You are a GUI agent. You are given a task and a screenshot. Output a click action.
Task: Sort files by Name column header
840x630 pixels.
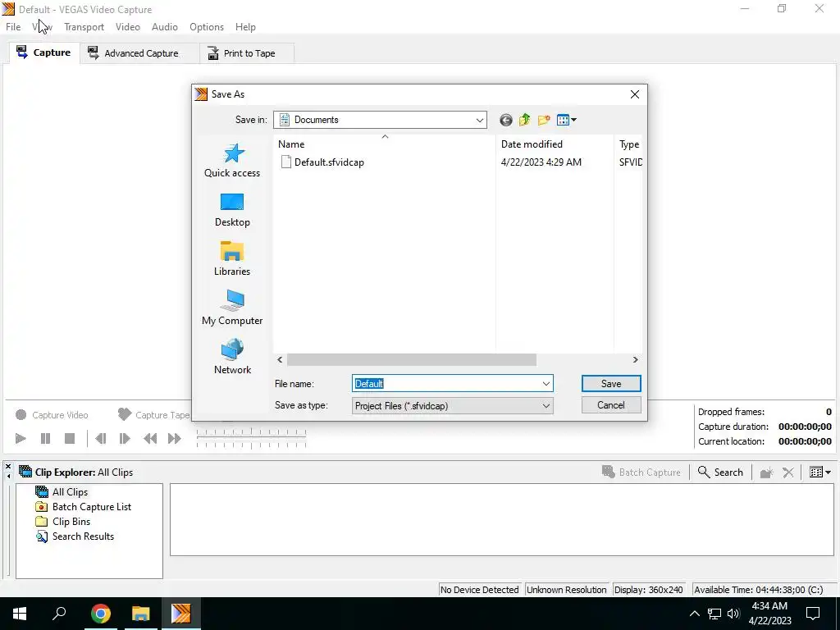(384, 144)
